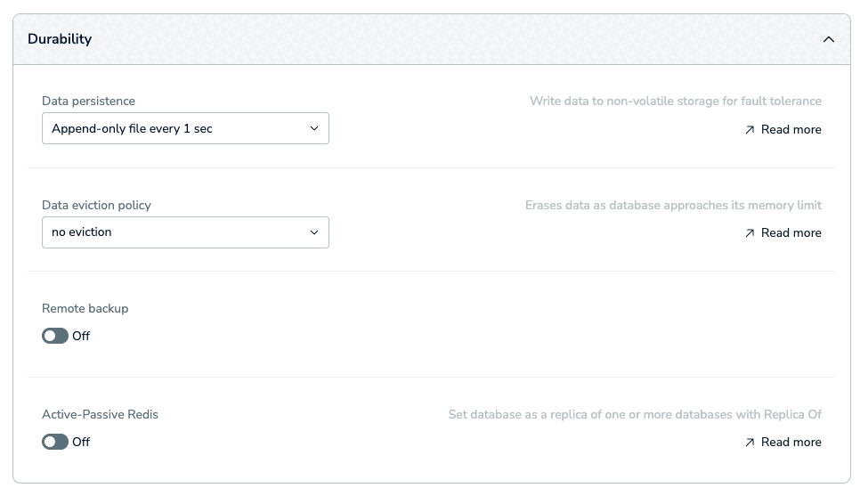Image resolution: width=868 pixels, height=496 pixels.
Task: Toggle the Remote backup switch
Action: pyautogui.click(x=55, y=336)
